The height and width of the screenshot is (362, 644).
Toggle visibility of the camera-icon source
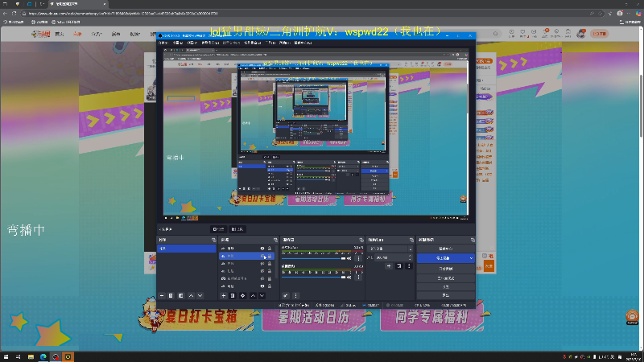point(262,278)
